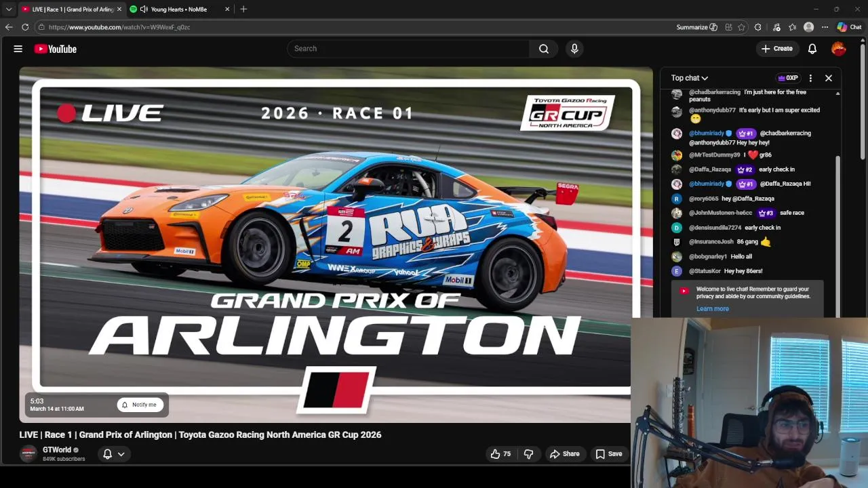Open Copilot Chat sidebar
Viewport: 868px width, 488px height.
pyautogui.click(x=849, y=27)
